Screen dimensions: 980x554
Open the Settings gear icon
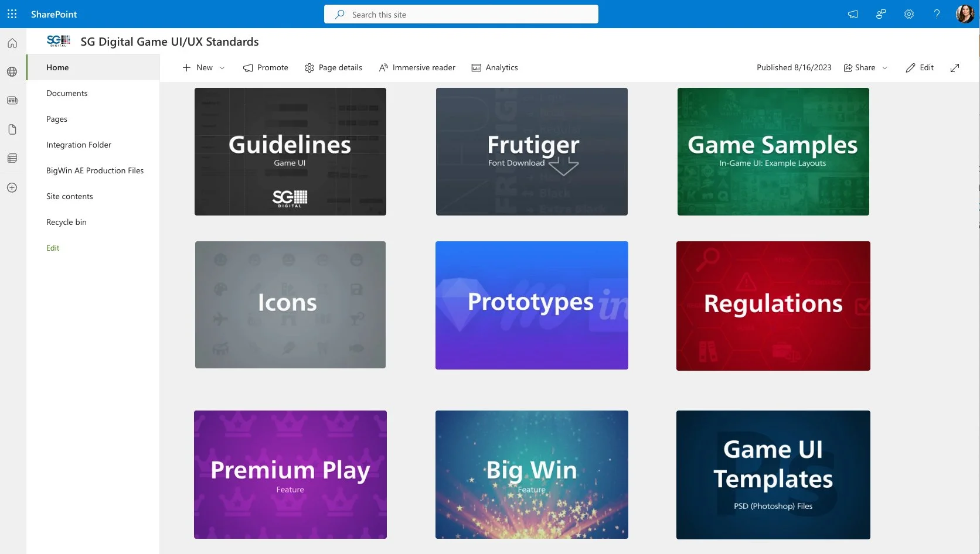click(909, 14)
